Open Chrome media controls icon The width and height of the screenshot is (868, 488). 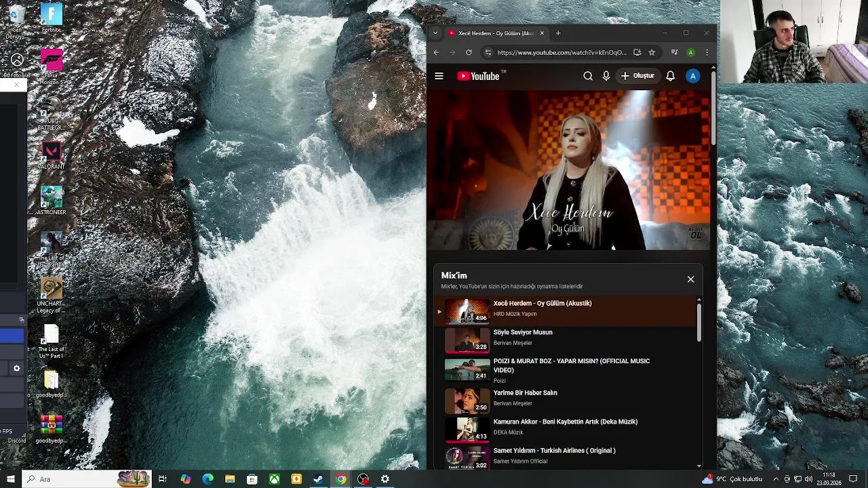[674, 52]
